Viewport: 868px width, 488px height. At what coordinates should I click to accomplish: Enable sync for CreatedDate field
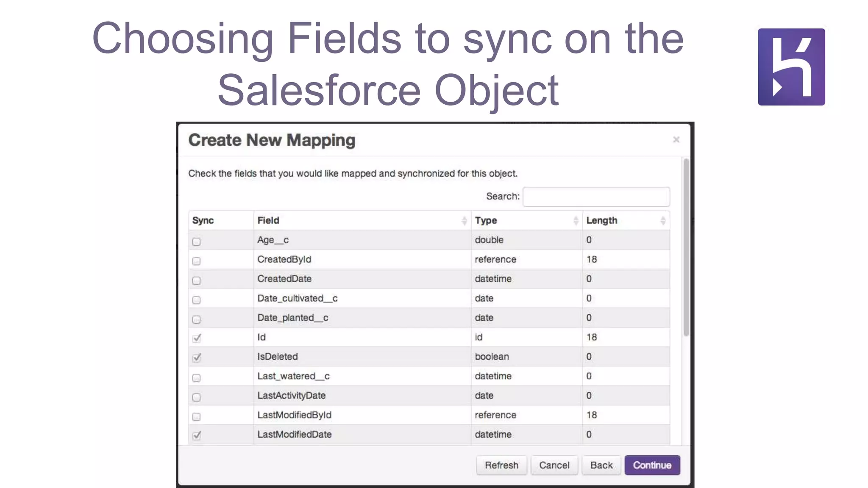196,280
